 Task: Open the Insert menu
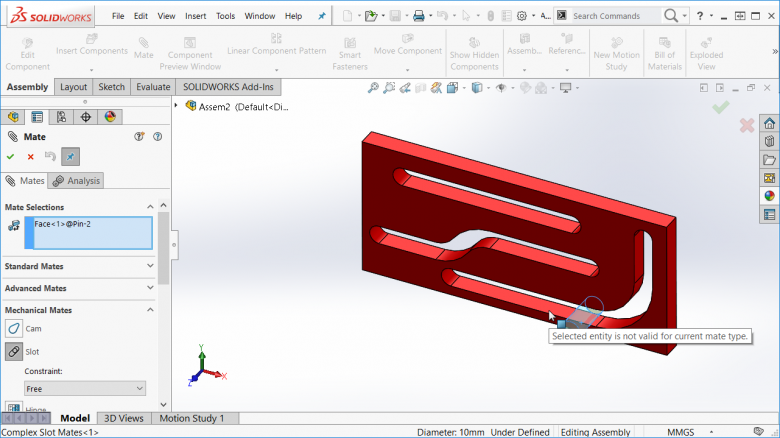[x=195, y=16]
